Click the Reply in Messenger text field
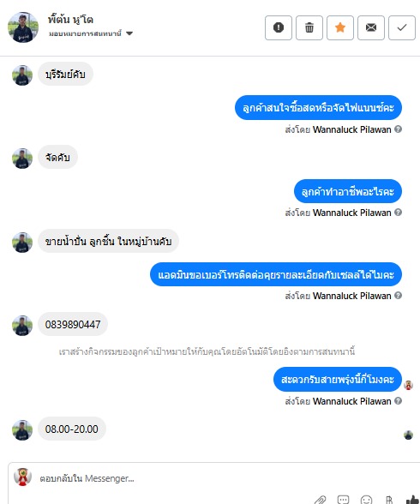The width and height of the screenshot is (420, 504). click(x=193, y=478)
